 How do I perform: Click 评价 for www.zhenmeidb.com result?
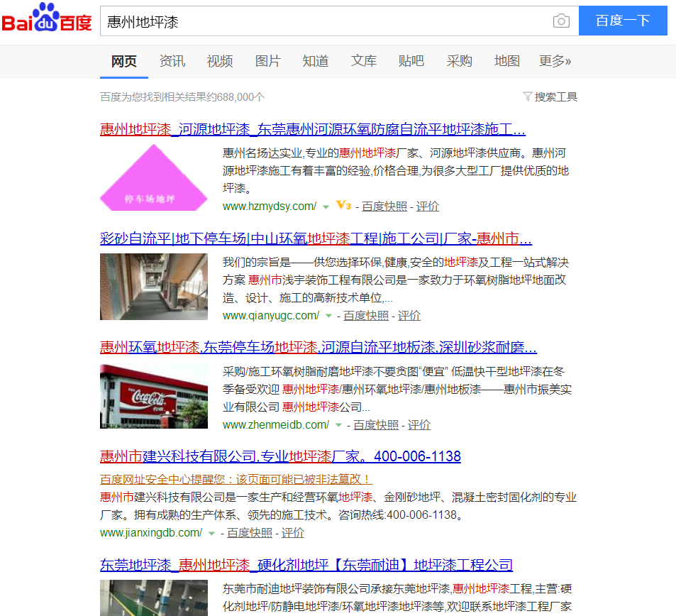click(x=419, y=424)
